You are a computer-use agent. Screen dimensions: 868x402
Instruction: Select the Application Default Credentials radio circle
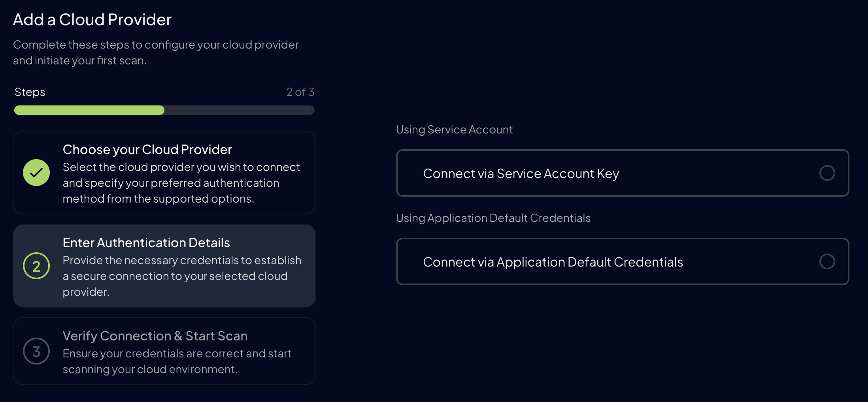tap(827, 261)
